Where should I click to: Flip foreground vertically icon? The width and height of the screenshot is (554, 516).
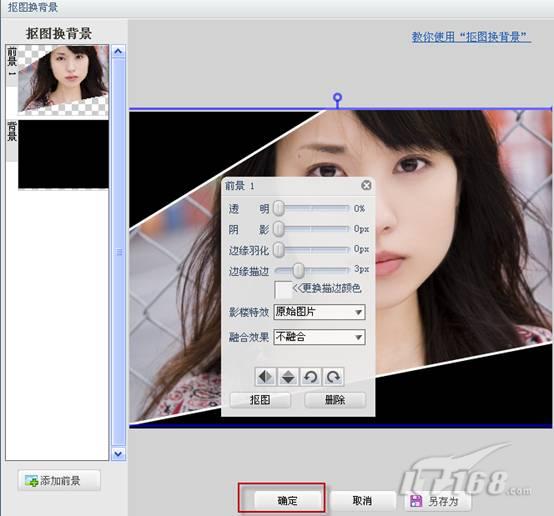[x=288, y=377]
